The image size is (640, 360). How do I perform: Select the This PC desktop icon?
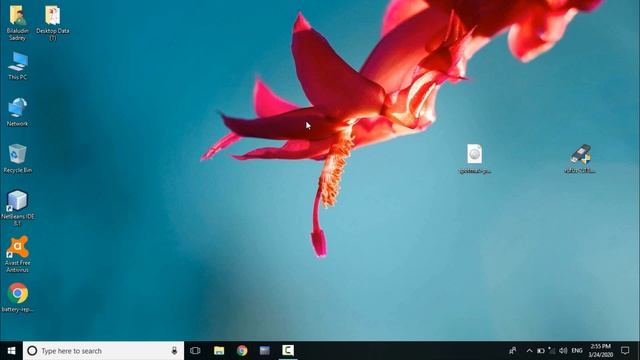(x=18, y=66)
